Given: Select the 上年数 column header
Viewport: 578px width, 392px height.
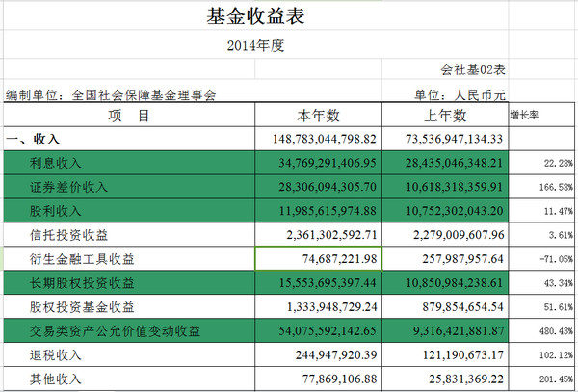Looking at the screenshot, I should coord(445,116).
